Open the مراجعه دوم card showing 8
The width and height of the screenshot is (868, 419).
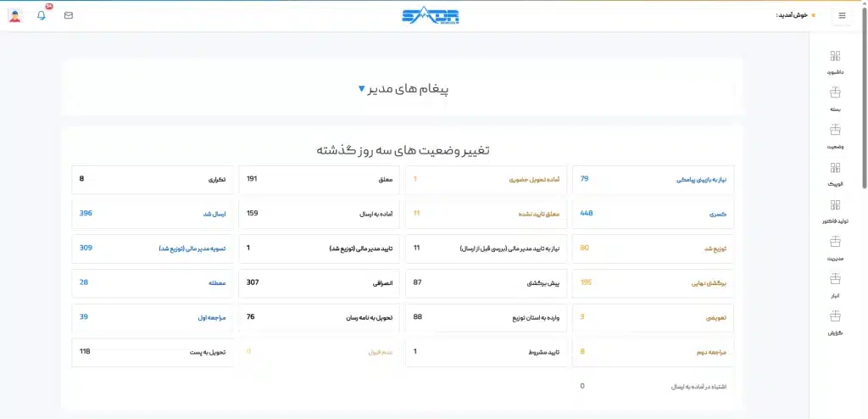point(654,353)
